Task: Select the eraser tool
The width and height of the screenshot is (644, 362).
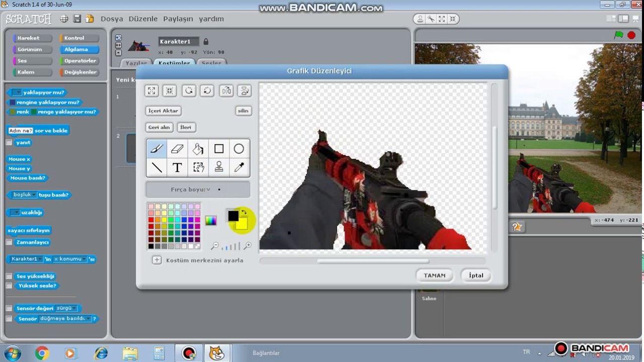Action: [x=177, y=149]
